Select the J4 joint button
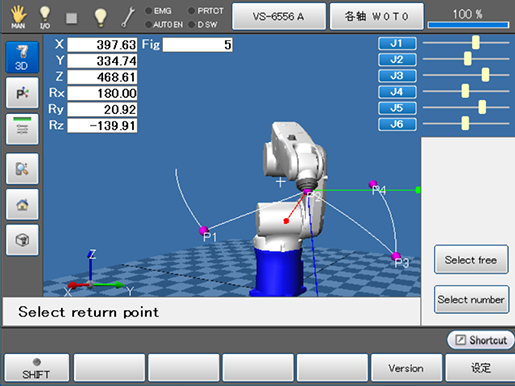The width and height of the screenshot is (515, 386). (397, 92)
